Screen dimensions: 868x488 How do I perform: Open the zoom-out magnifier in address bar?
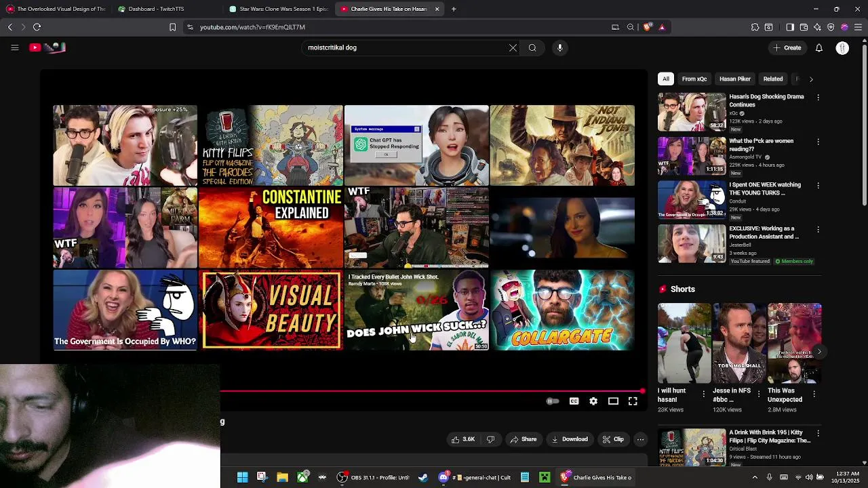631,27
